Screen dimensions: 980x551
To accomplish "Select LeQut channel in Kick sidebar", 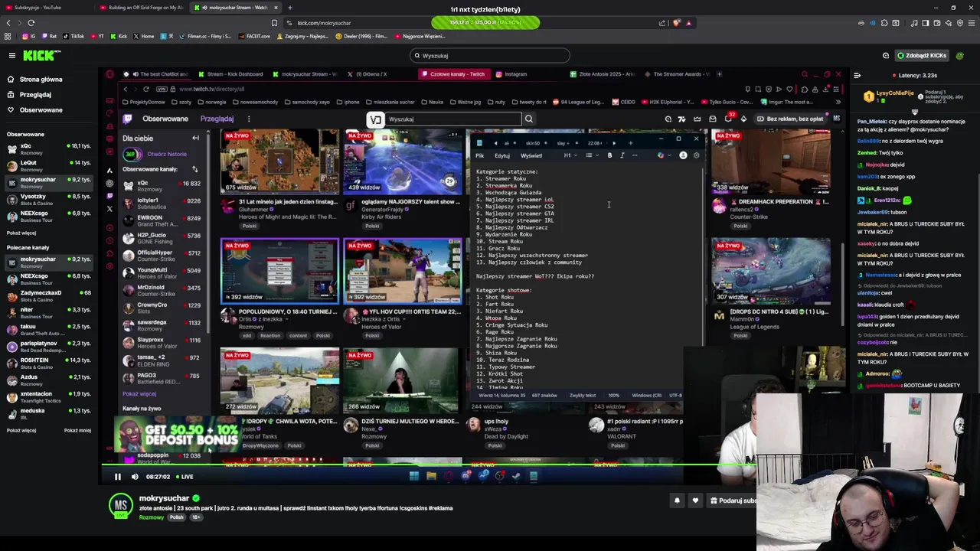I will [x=49, y=165].
